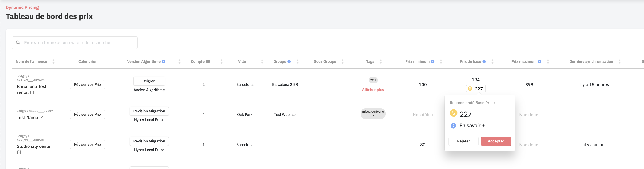The image size is (644, 169).
Task: Click the Groupe info icon
Action: tap(289, 61)
